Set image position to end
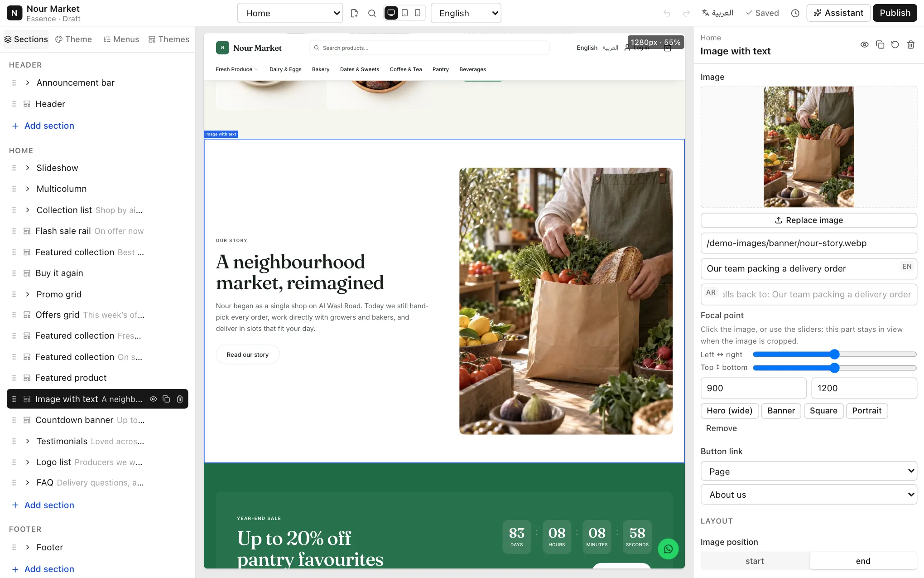 [863, 561]
